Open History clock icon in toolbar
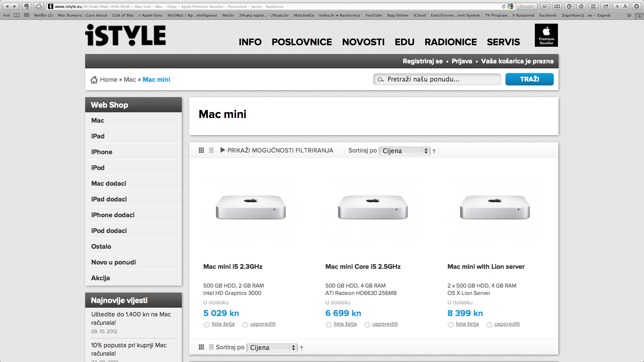Viewport: 644px width, 362px height. pyautogui.click(x=569, y=6)
